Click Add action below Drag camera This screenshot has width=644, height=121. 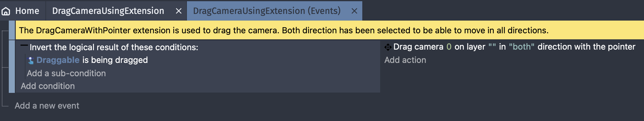click(x=405, y=60)
